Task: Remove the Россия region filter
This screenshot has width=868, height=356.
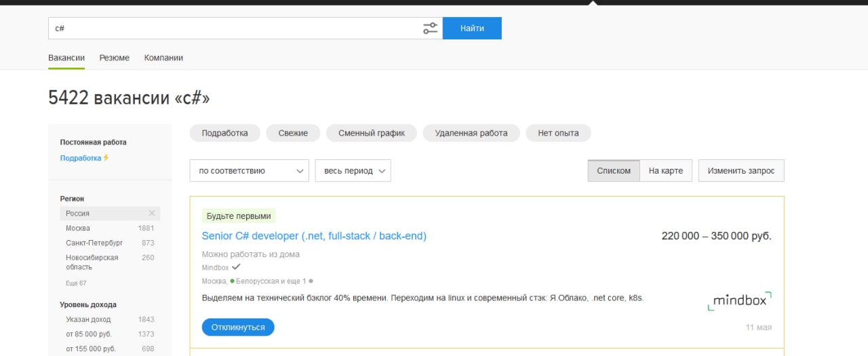Action: (x=152, y=213)
